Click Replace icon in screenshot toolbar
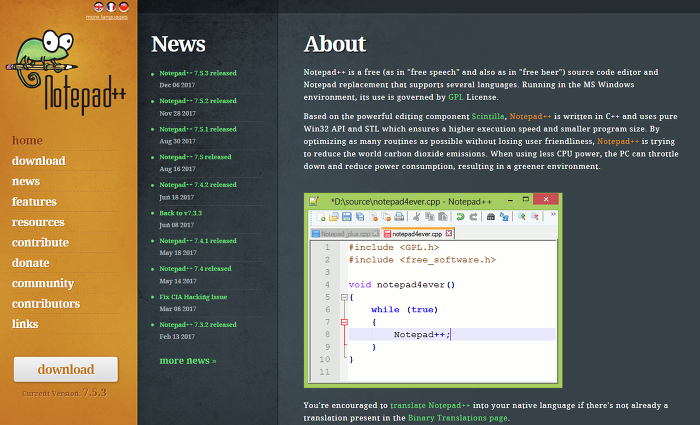 pyautogui.click(x=504, y=217)
